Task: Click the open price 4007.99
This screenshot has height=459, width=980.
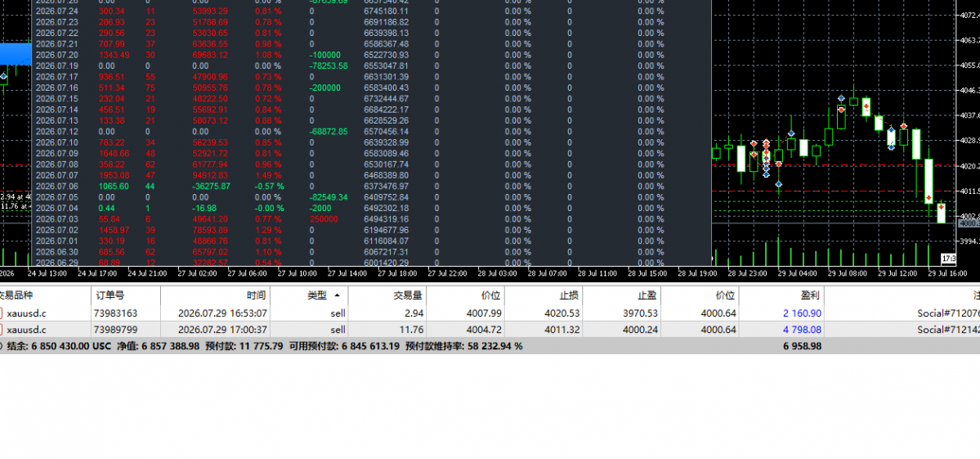Action: click(485, 313)
